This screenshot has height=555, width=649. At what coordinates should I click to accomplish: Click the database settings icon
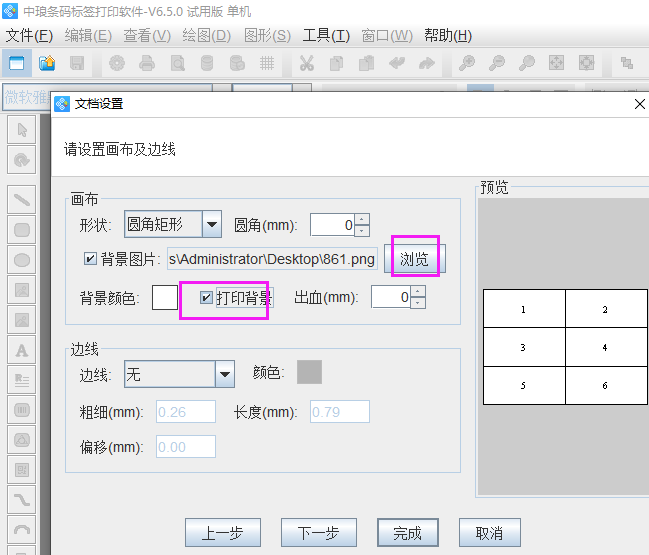(237, 63)
